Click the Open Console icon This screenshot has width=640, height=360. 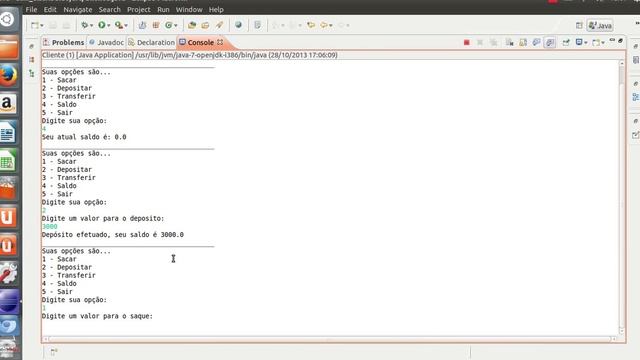[x=596, y=42]
